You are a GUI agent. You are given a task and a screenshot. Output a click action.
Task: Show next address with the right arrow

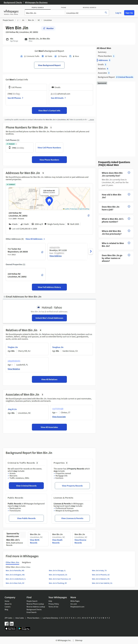click(91, 251)
